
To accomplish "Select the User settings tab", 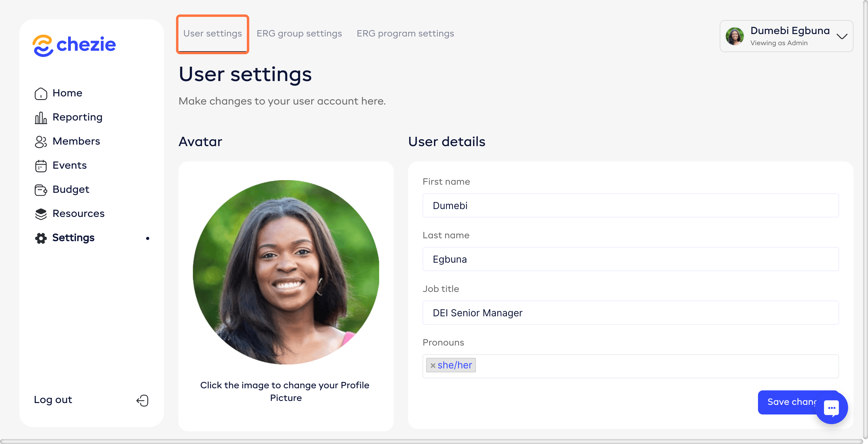I will (x=212, y=33).
